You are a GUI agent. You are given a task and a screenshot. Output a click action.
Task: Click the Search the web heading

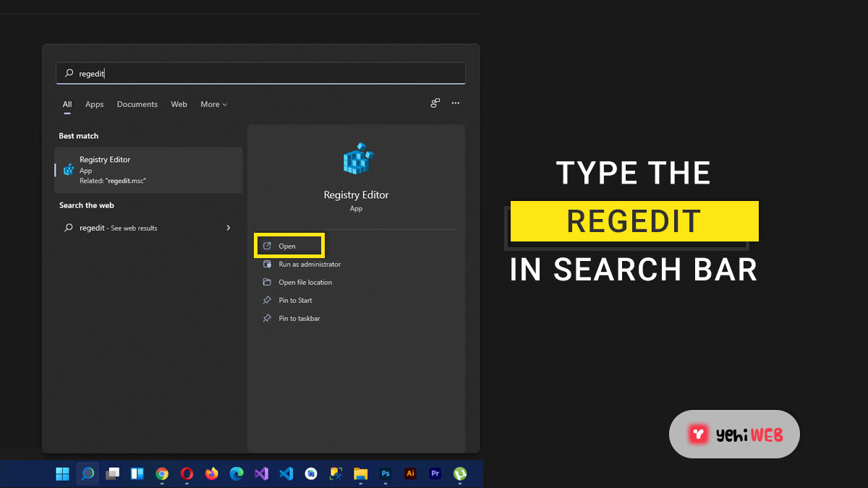pyautogui.click(x=87, y=205)
